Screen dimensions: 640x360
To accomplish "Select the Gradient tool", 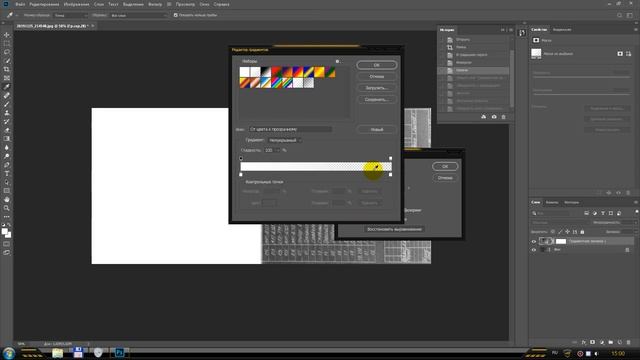I will pos(7,139).
